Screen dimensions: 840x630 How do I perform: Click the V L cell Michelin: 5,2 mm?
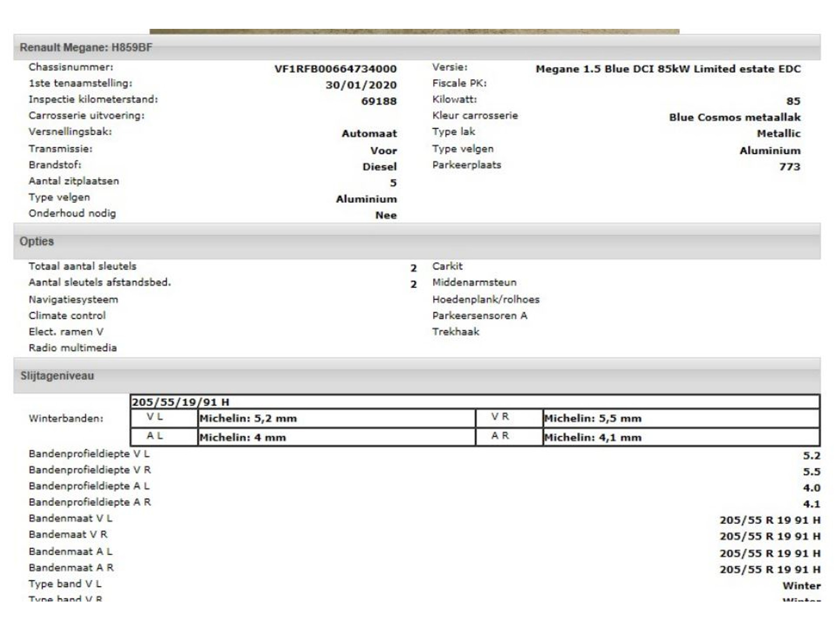336,418
